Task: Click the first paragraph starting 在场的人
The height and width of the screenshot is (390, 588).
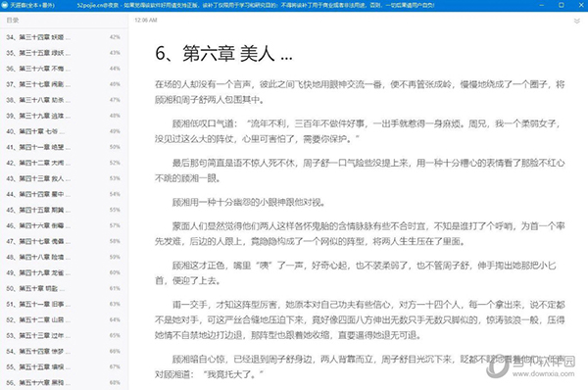Action: click(x=360, y=92)
